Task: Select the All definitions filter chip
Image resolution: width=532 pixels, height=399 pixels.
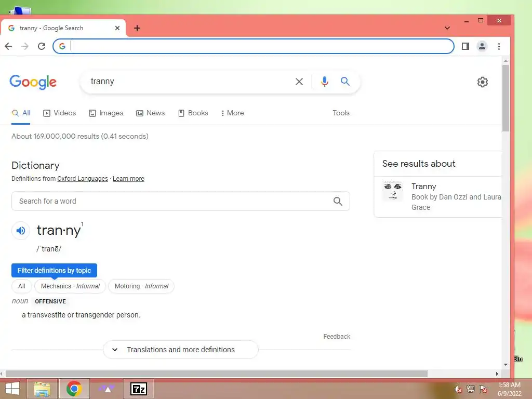Action: [22, 286]
